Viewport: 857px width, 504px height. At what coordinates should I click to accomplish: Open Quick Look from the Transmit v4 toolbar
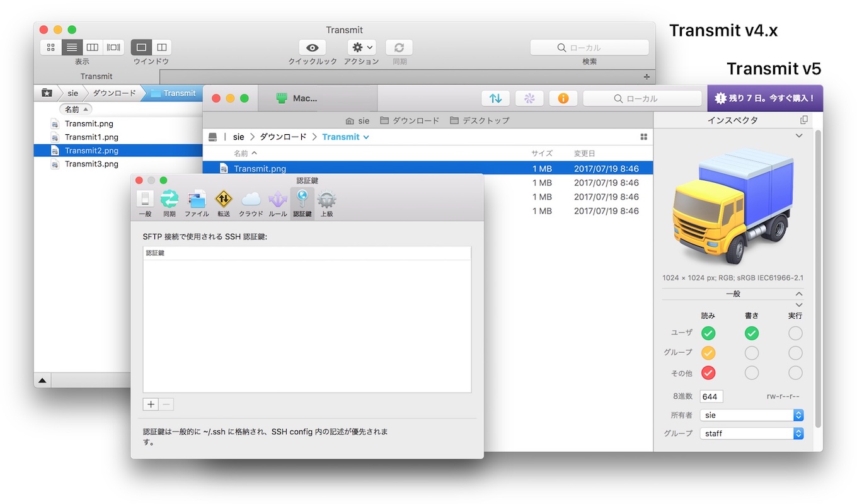[311, 47]
